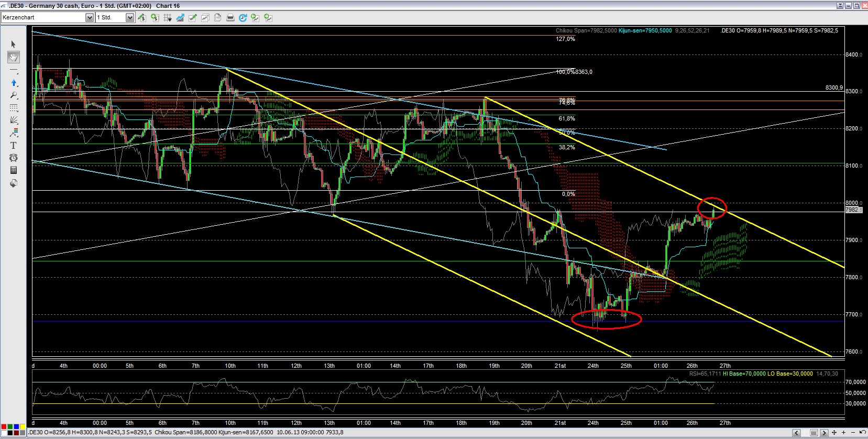Viewport: 868px width, 439px height.
Task: Select the line drawing tool
Action: [14, 70]
